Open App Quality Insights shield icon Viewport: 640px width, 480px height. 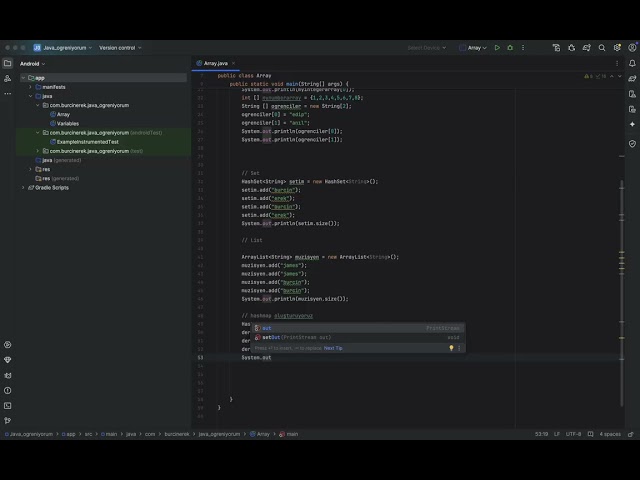[x=632, y=144]
